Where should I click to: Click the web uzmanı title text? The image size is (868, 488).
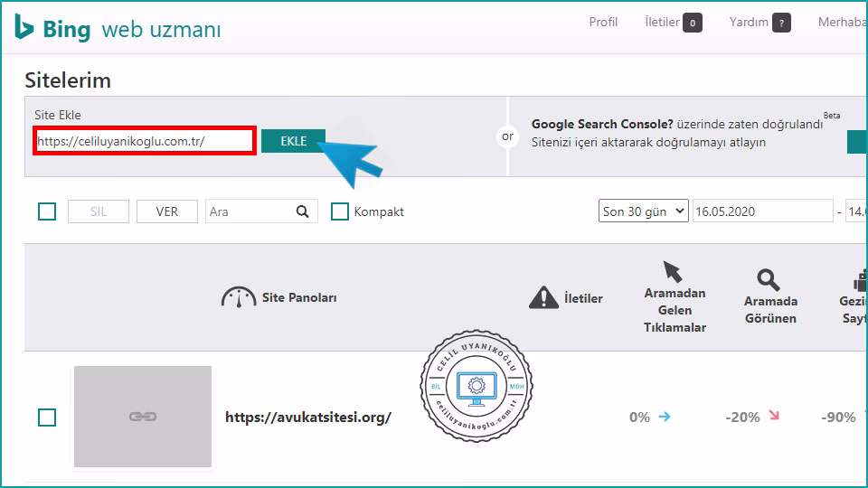[x=161, y=29]
